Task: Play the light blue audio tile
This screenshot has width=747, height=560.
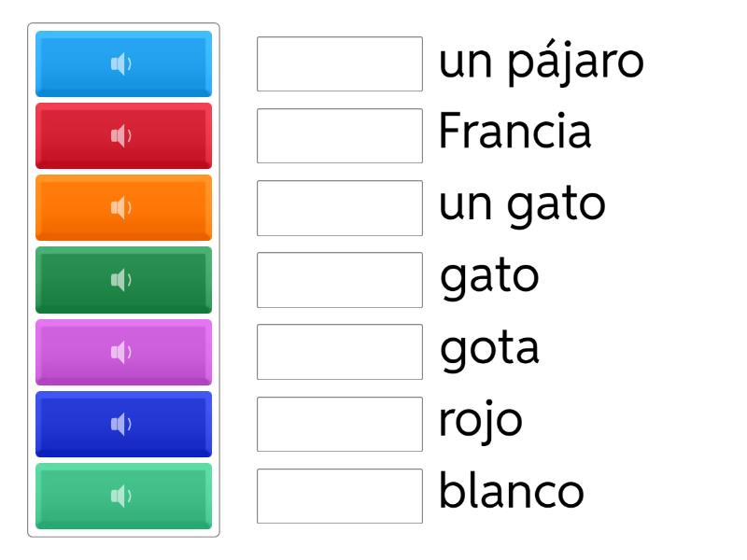Action: coord(123,64)
